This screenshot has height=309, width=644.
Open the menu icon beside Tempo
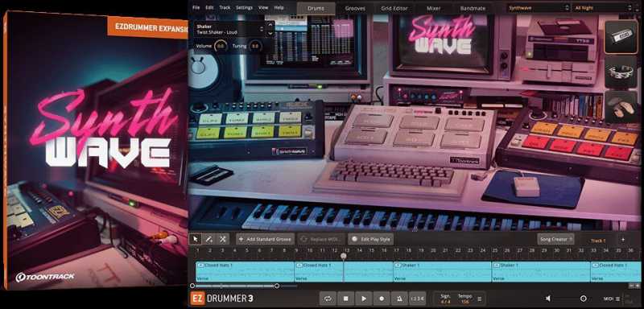coord(479,299)
